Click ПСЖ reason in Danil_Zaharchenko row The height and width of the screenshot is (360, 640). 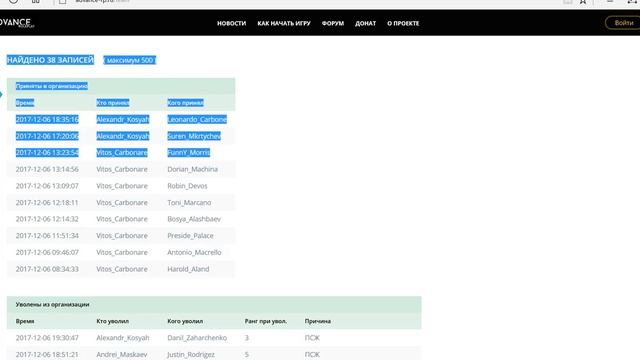point(312,338)
